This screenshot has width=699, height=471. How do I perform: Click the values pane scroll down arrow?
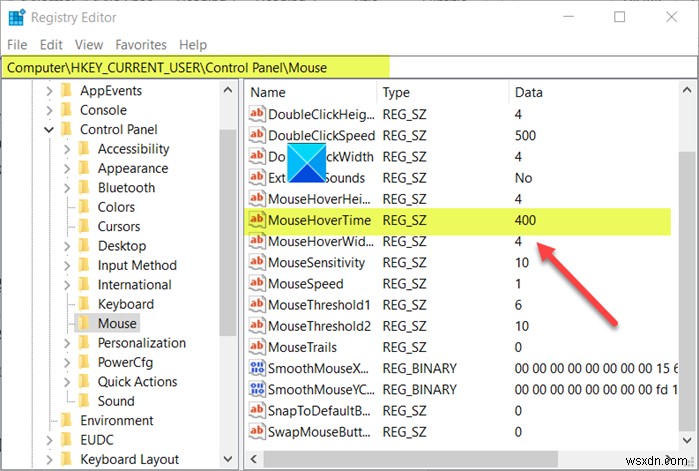pyautogui.click(x=687, y=440)
